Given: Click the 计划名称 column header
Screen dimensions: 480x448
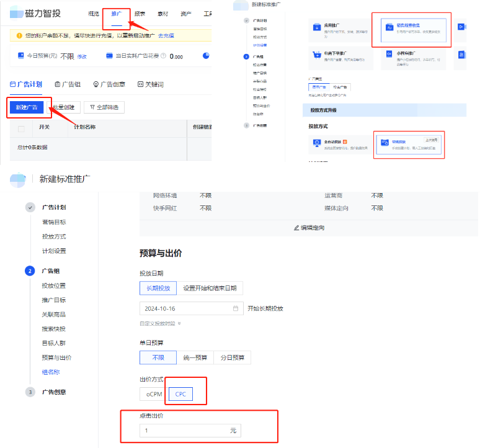Looking at the screenshot, I should [x=85, y=127].
